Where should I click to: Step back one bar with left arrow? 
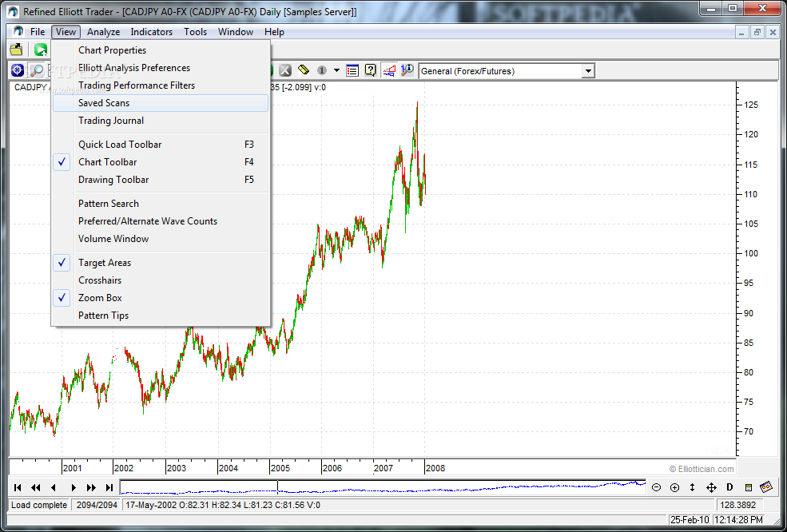point(54,487)
